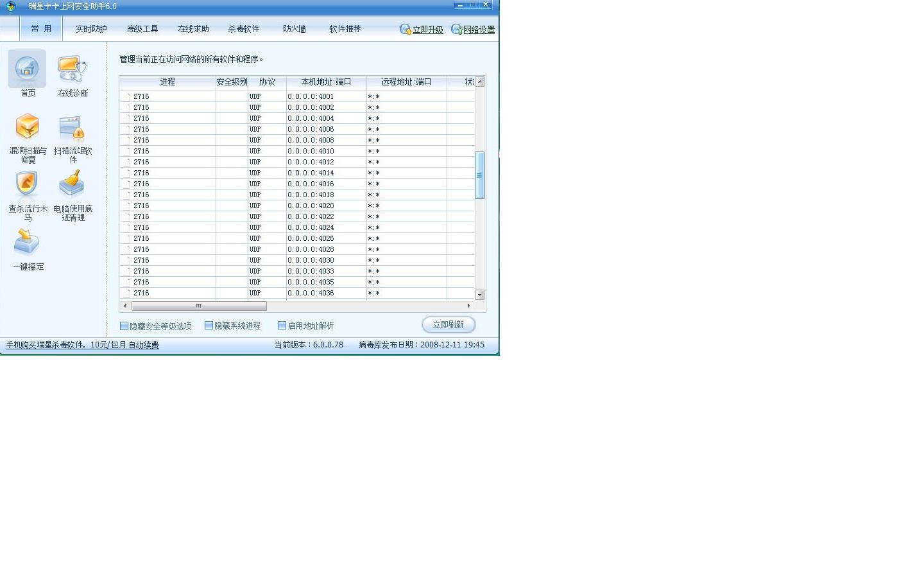Select the row with address 0.0.0.0:4024
Screen dimensions: 924x578
pos(297,227)
